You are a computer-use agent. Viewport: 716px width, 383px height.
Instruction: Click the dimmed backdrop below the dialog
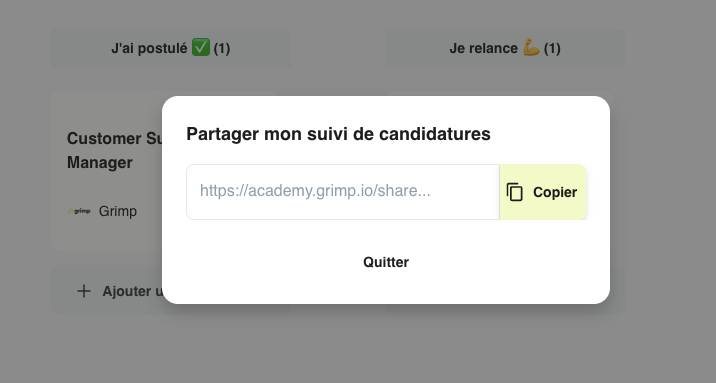pos(358,347)
